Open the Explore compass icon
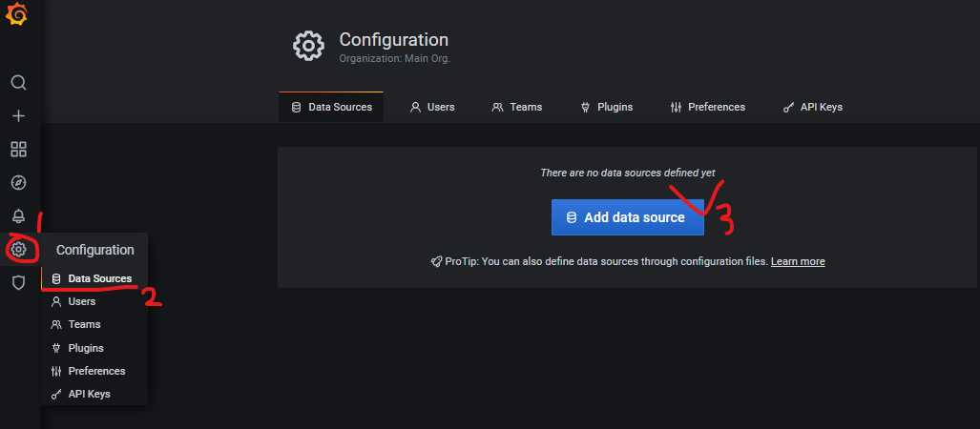The image size is (980, 429). click(19, 183)
